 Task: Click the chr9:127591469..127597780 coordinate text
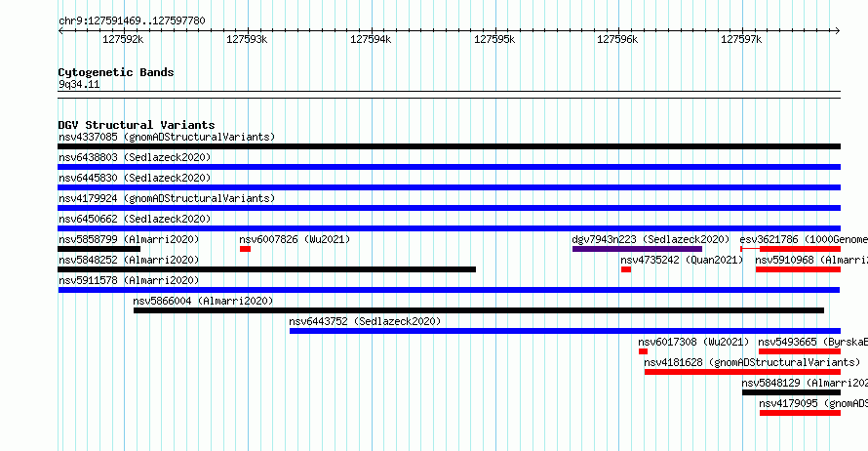click(132, 20)
